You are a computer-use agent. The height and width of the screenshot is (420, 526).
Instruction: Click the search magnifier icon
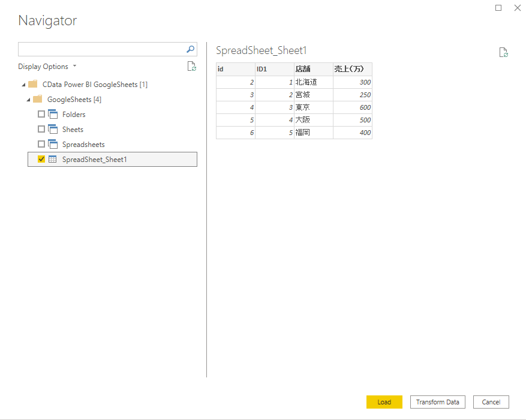point(190,49)
